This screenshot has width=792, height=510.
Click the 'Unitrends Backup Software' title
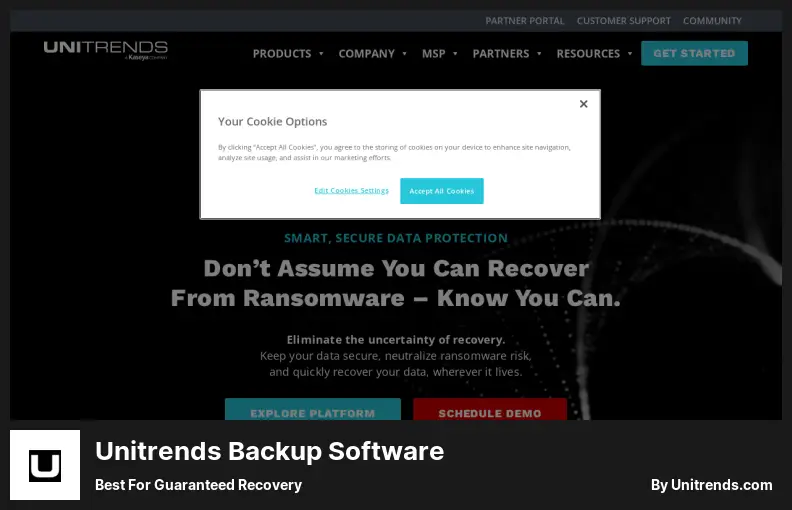pos(270,451)
